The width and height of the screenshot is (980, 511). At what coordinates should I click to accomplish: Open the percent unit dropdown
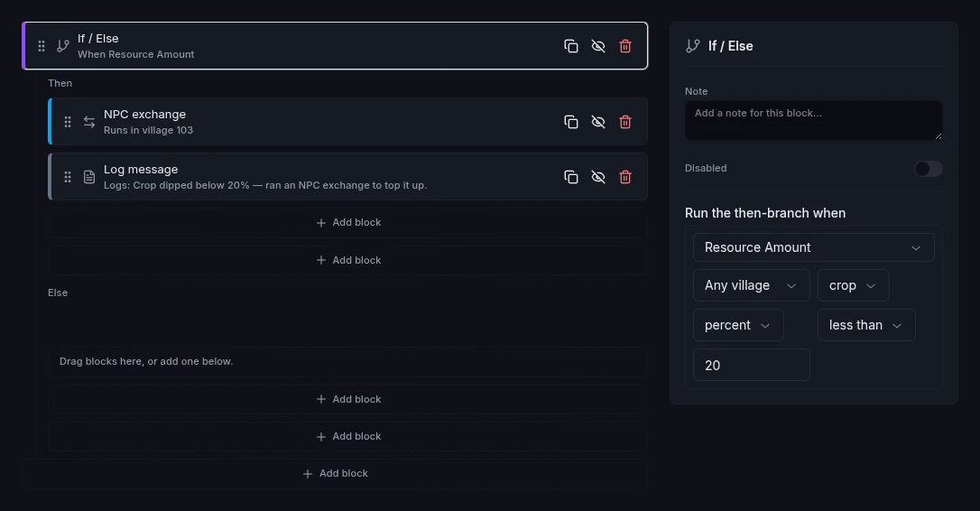pos(738,325)
